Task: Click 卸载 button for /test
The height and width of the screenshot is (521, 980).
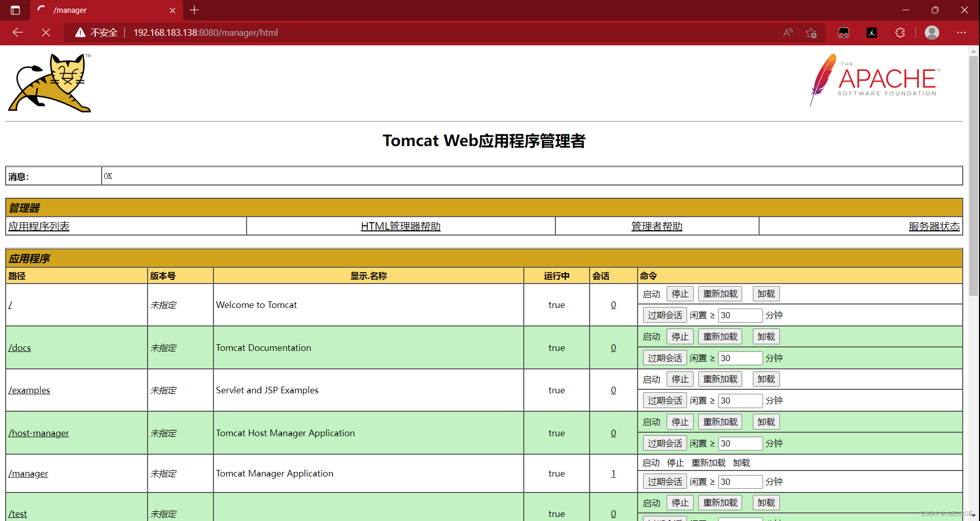Action: pos(766,503)
